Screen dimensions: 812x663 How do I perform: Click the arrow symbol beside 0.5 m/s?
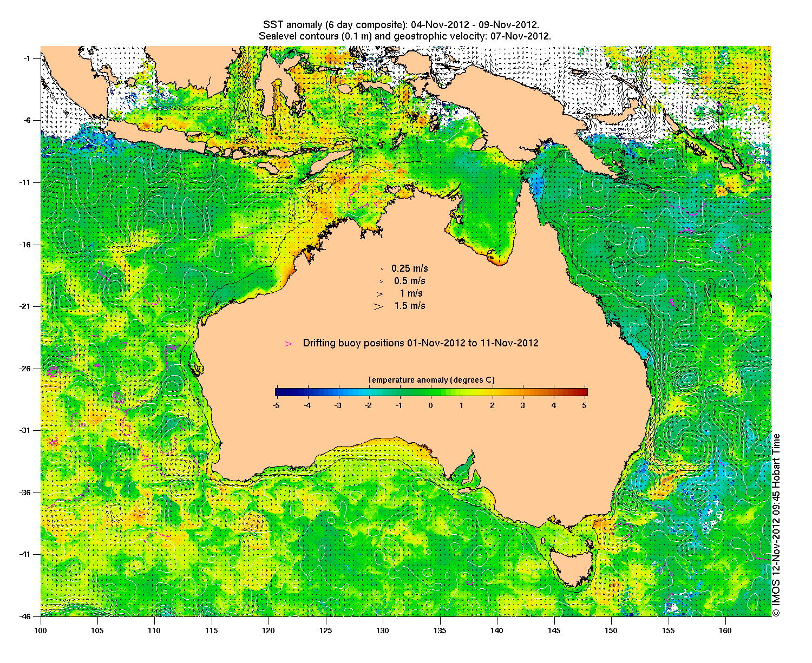[381, 281]
